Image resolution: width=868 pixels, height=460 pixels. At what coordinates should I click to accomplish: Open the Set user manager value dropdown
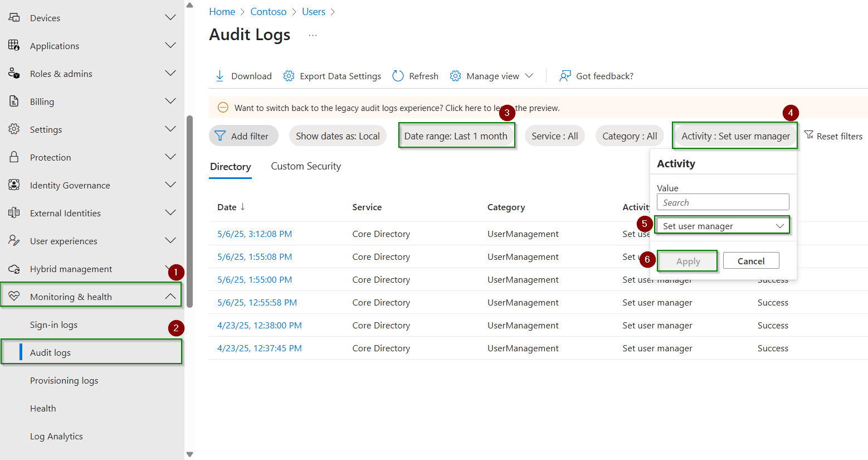click(722, 225)
